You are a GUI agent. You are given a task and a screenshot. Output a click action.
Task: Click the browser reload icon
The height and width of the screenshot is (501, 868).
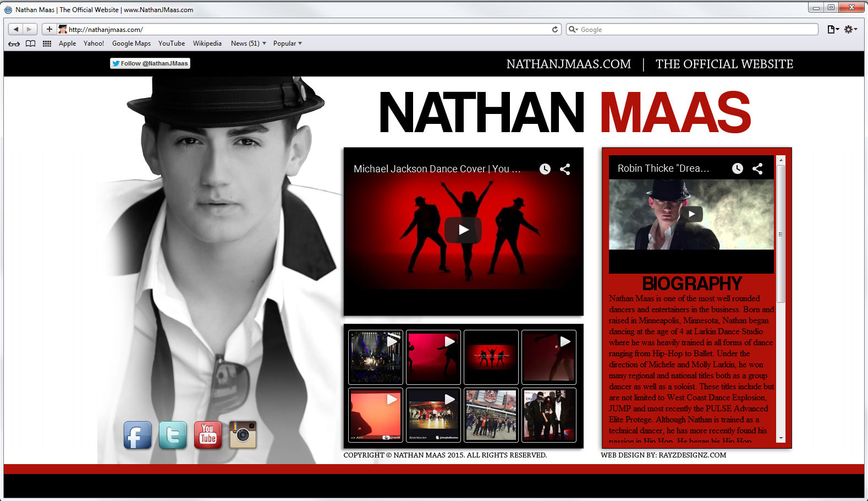555,30
